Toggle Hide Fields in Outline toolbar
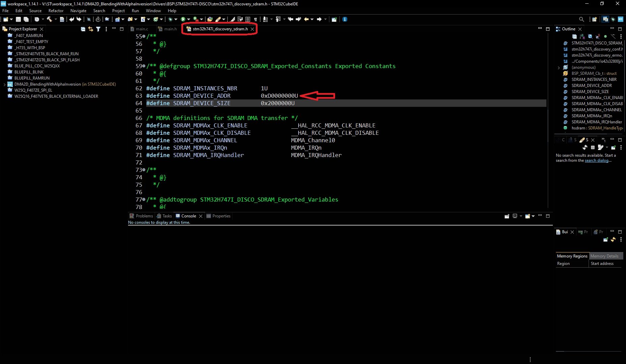The image size is (626, 364). coord(590,36)
